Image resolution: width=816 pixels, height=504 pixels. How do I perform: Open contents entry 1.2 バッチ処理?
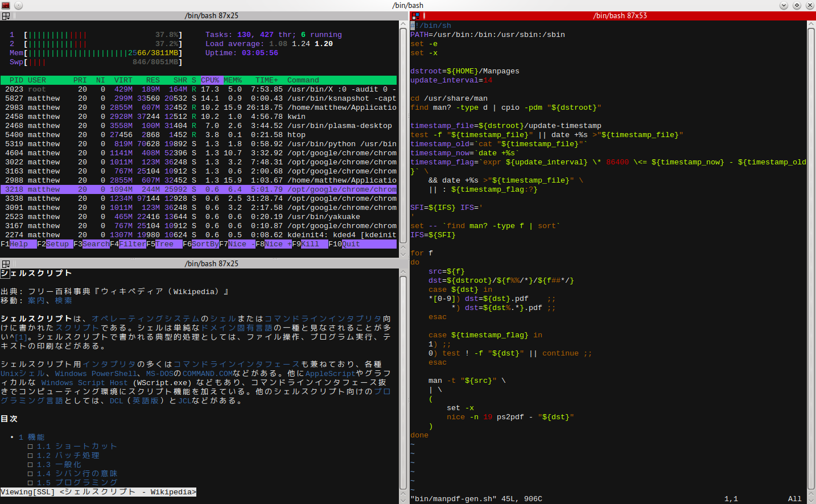click(x=68, y=456)
